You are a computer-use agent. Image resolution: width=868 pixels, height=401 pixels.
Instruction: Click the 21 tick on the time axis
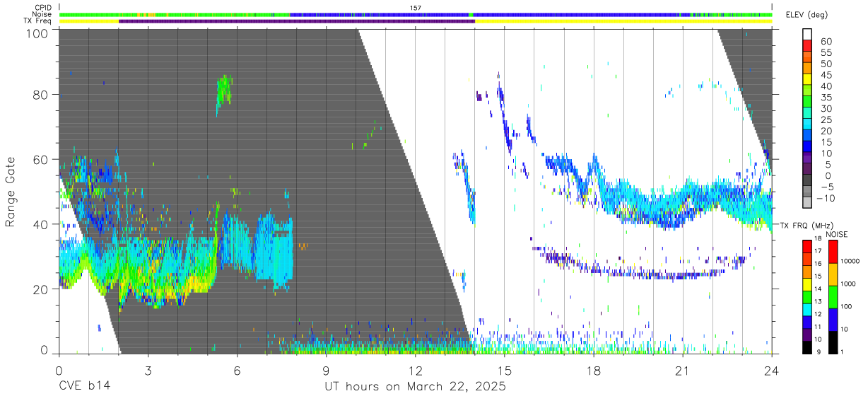click(682, 371)
